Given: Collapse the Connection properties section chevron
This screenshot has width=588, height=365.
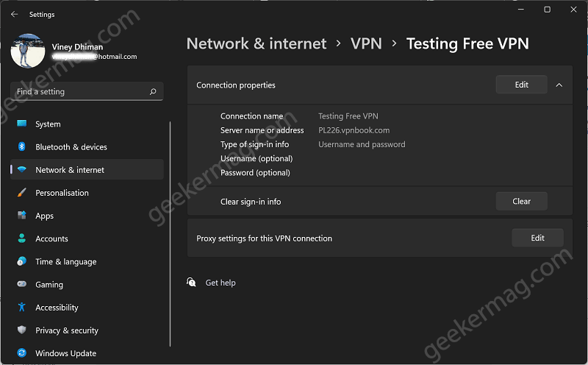Looking at the screenshot, I should pos(559,85).
